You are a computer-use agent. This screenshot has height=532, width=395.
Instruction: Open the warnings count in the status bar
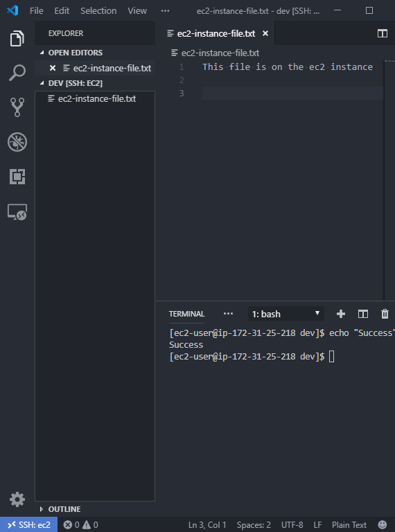point(90,524)
